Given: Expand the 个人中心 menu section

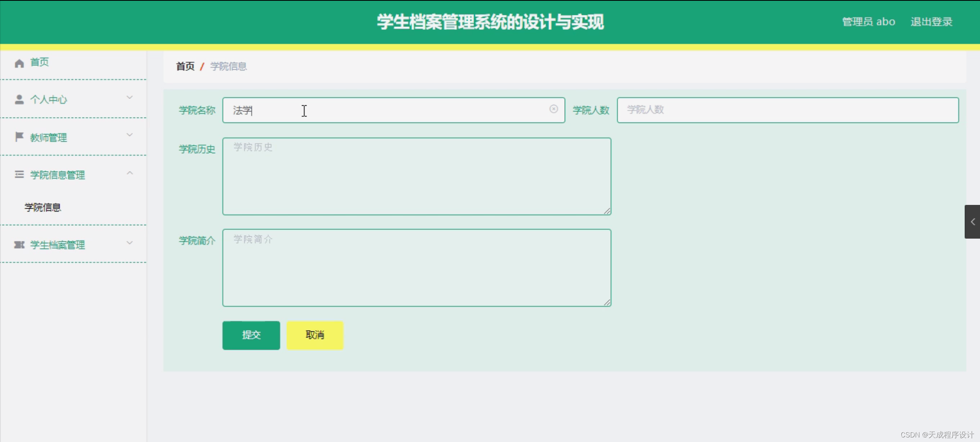Looking at the screenshot, I should 130,98.
